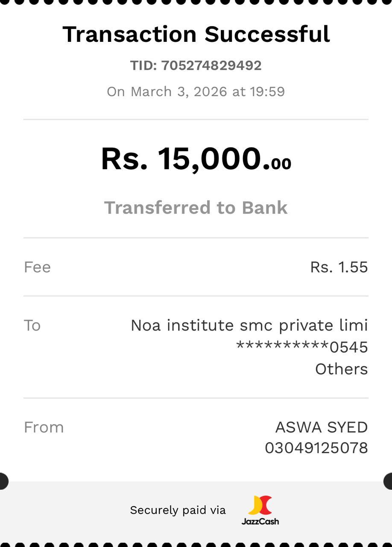Select sender name ASWA SYED
Screen dimensions: 392x547
pos(321,427)
